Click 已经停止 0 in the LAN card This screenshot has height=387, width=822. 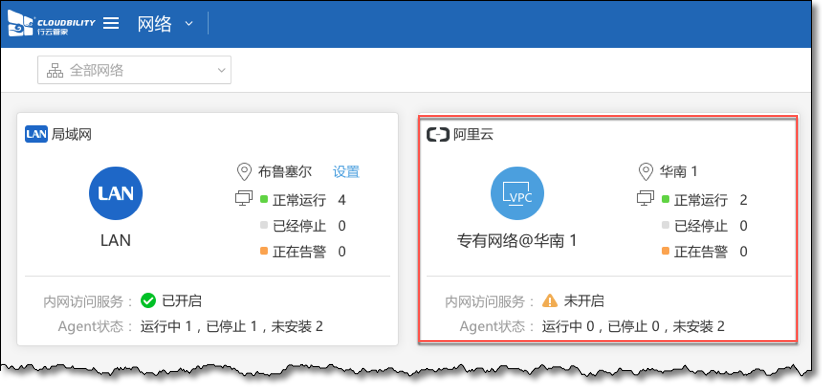[303, 226]
